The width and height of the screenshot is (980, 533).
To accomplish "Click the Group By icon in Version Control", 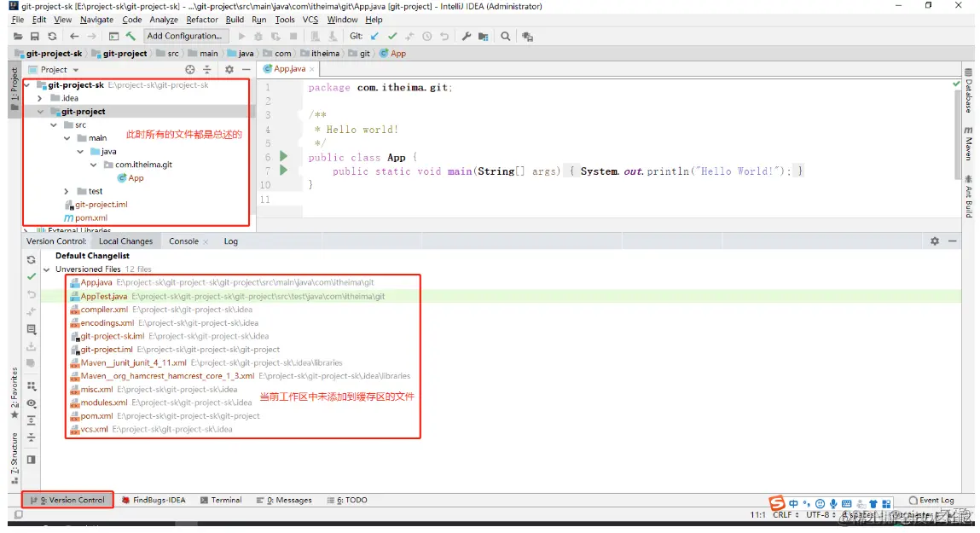I will [x=32, y=386].
